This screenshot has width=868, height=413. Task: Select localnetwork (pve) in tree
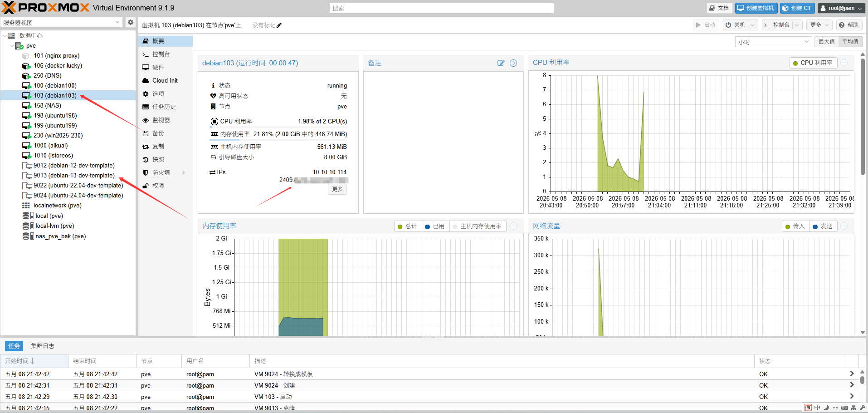(58, 206)
